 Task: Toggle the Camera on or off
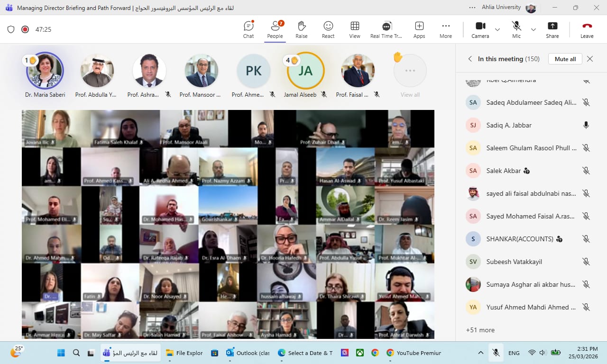[480, 29]
